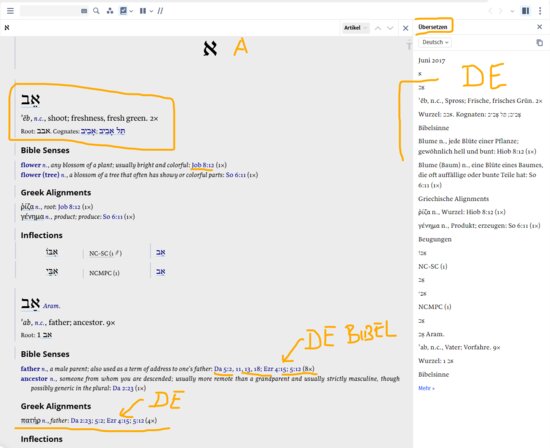
Task: Expand dropdown beside the checkbox icon
Action: coord(131,11)
